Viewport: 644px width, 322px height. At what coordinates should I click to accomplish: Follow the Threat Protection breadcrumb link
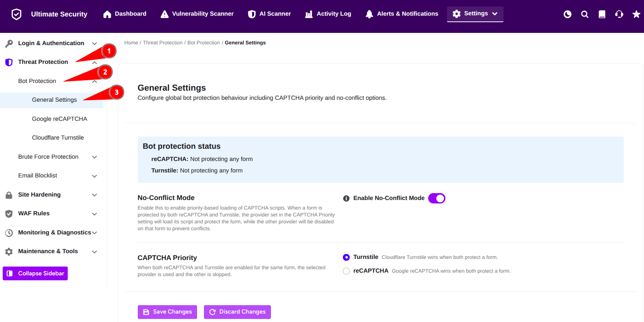pyautogui.click(x=163, y=43)
